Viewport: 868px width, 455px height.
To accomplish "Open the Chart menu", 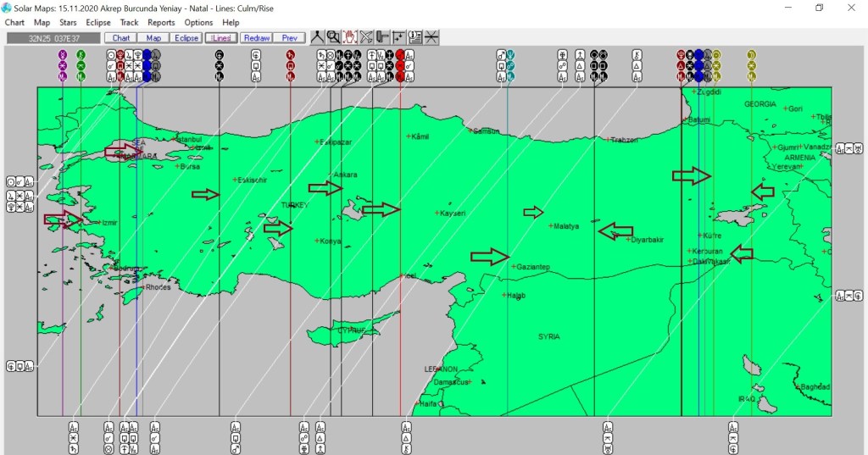I will click(14, 23).
